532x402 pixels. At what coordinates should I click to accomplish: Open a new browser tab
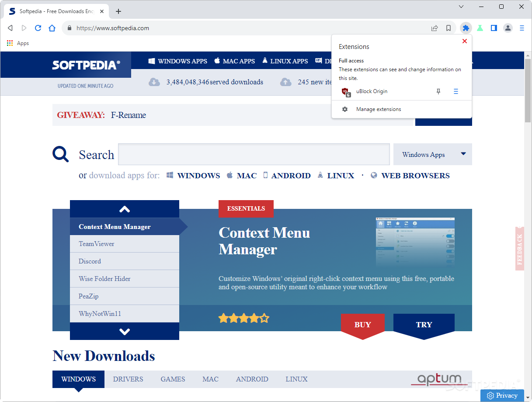[118, 11]
